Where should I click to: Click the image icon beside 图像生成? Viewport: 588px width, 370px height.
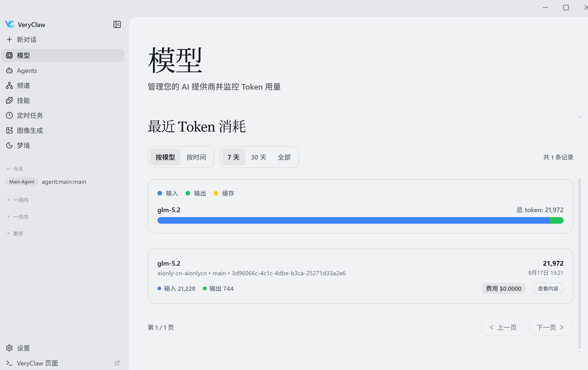tap(9, 130)
